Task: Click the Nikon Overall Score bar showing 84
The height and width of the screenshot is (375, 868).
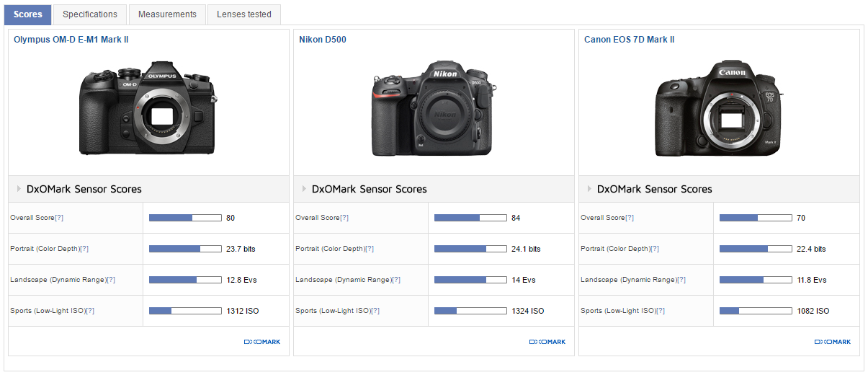Action: (x=470, y=218)
